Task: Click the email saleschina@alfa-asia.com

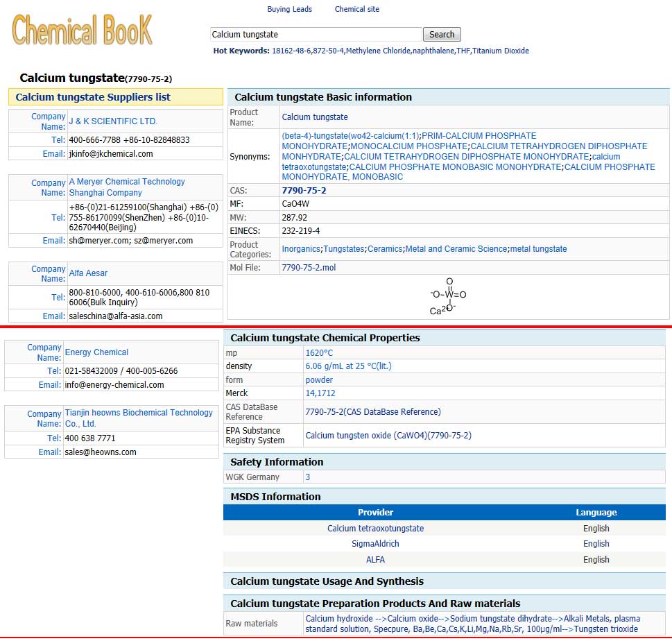Action: (x=116, y=316)
